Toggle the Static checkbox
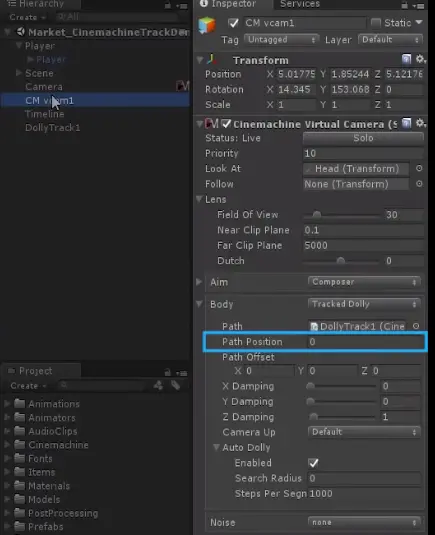435x535 pixels. coord(376,23)
